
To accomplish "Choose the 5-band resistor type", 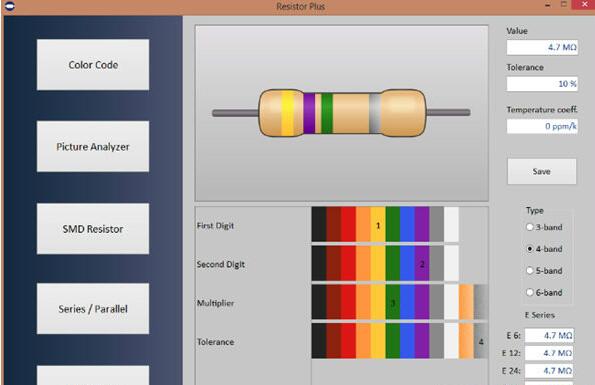I will [530, 270].
